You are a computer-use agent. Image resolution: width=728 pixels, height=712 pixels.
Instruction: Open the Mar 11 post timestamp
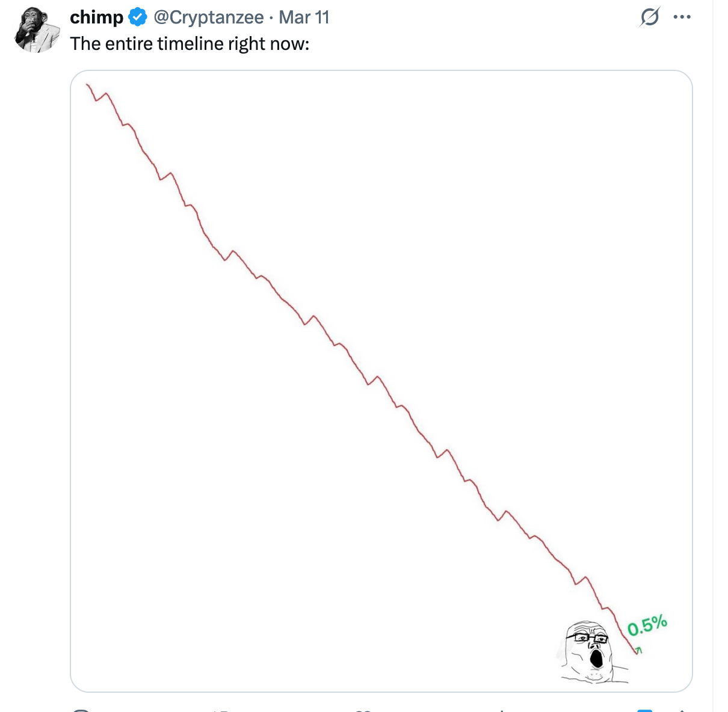304,17
